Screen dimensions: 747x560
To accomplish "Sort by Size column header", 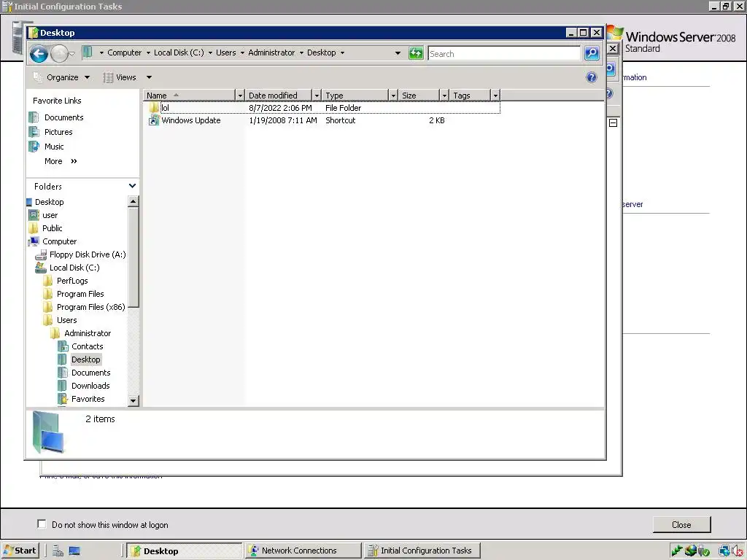I will (419, 96).
